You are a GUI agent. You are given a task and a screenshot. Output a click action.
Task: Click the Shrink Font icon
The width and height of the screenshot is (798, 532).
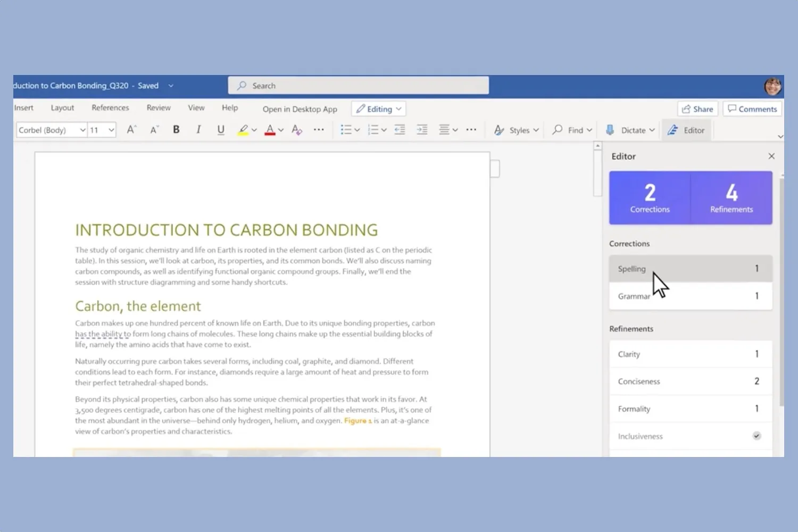click(x=154, y=130)
